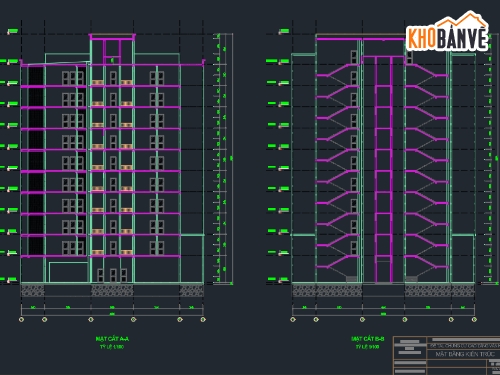Image resolution: width=500 pixels, height=375 pixels.
Task: Select the MẶT CẮT B-B title text
Action: coord(368,339)
